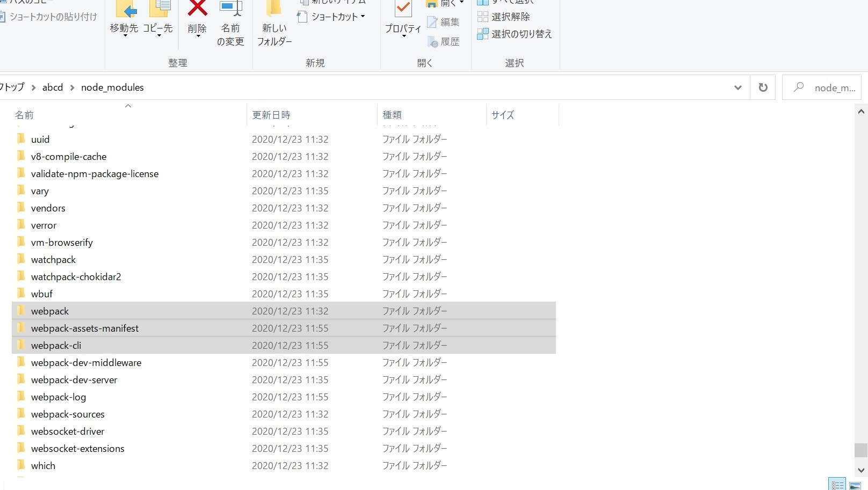Viewport: 868px width, 490px height.
Task: Open the Copy to dropdown arrow
Action: pos(158,36)
